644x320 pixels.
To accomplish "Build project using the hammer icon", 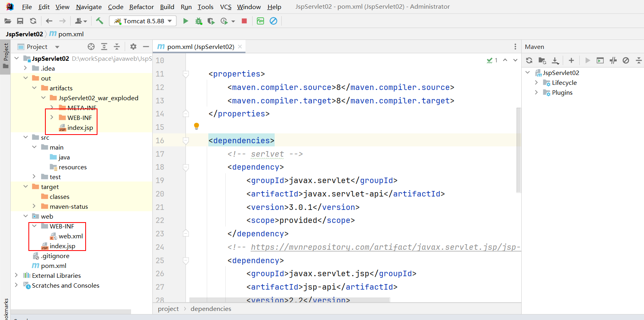I will tap(99, 21).
